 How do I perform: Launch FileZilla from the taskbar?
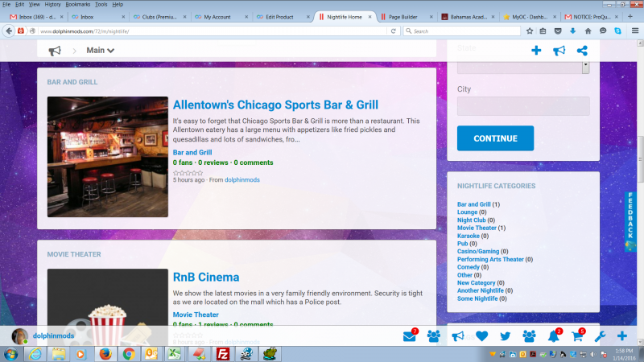223,354
